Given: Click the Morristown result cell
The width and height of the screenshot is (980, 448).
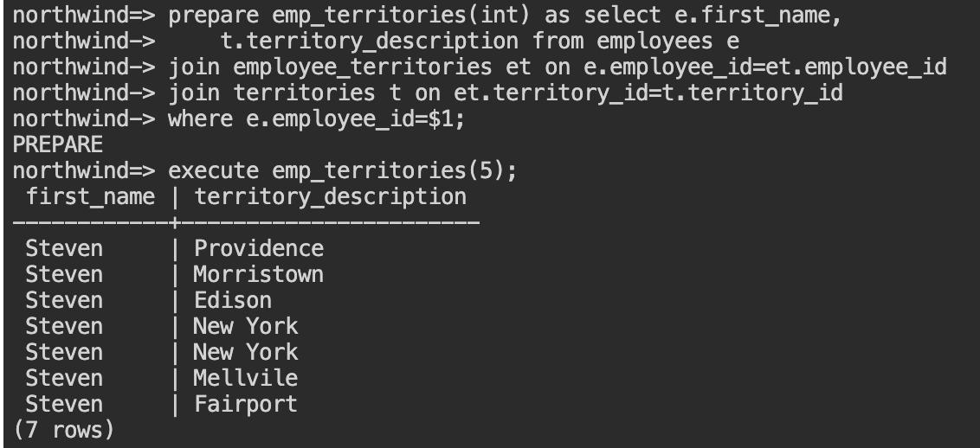Looking at the screenshot, I should point(259,274).
